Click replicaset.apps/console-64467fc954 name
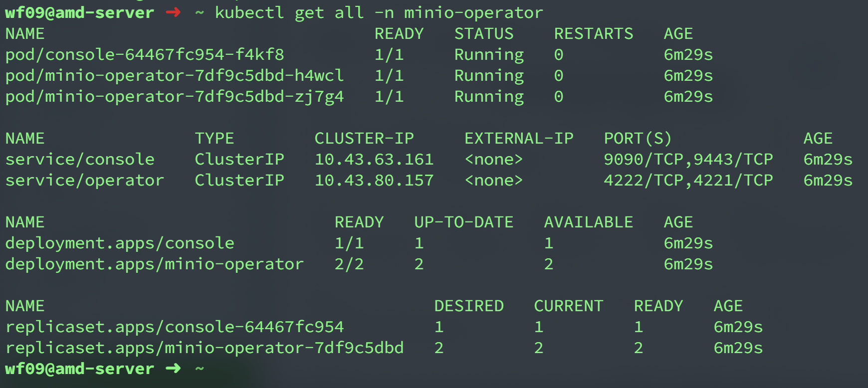The height and width of the screenshot is (388, 868). (x=175, y=327)
